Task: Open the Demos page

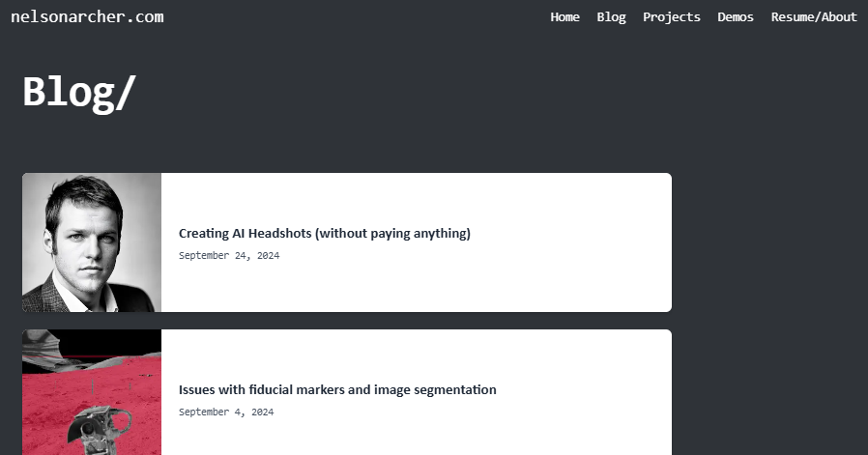Action: pos(736,16)
